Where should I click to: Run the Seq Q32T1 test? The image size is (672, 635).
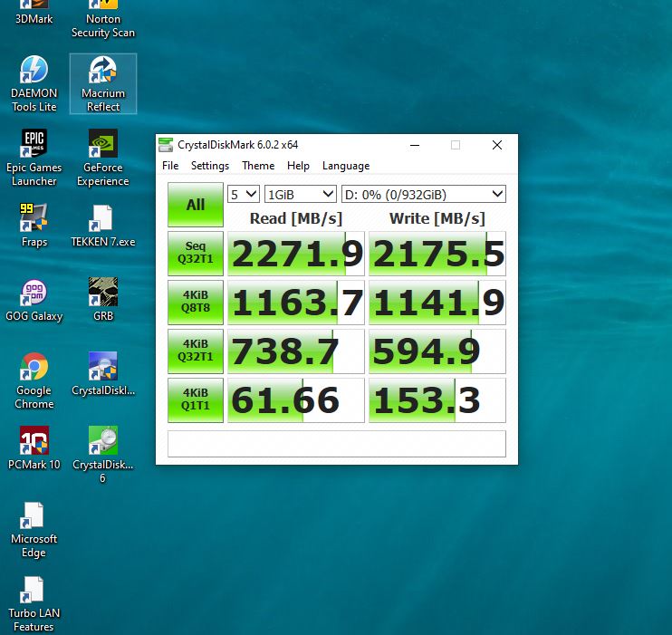pyautogui.click(x=196, y=253)
